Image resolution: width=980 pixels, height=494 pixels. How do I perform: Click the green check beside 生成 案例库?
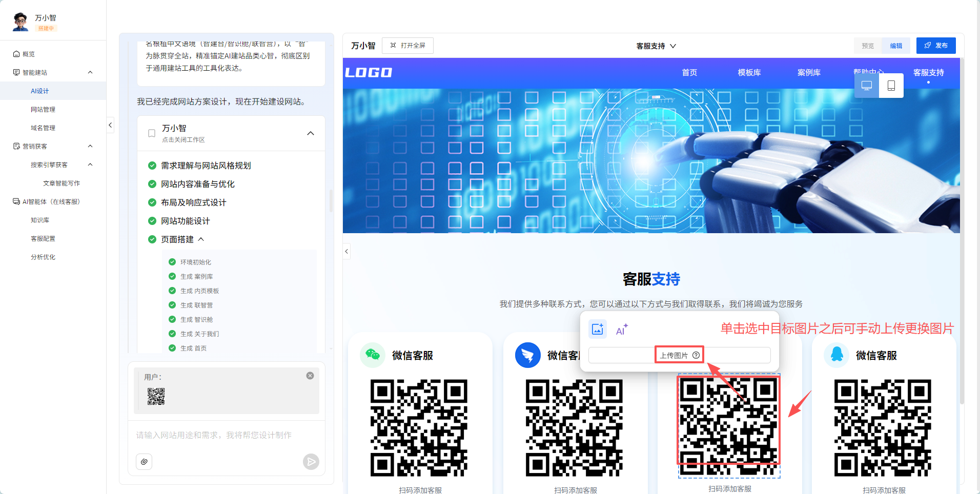pos(172,276)
